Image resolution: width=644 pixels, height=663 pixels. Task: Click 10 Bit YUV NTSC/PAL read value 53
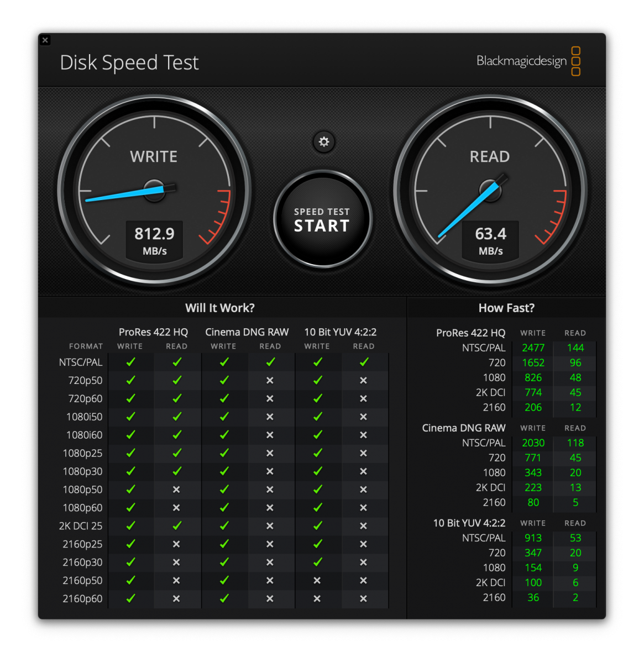coord(575,538)
